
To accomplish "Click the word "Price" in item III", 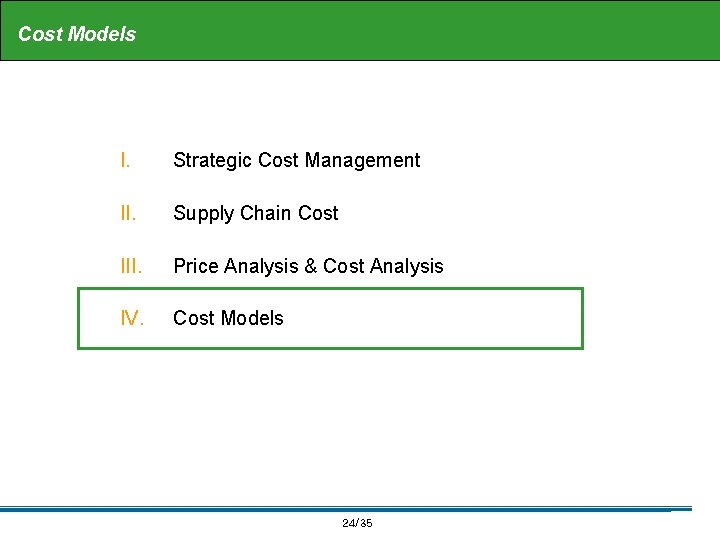I will pos(196,266).
